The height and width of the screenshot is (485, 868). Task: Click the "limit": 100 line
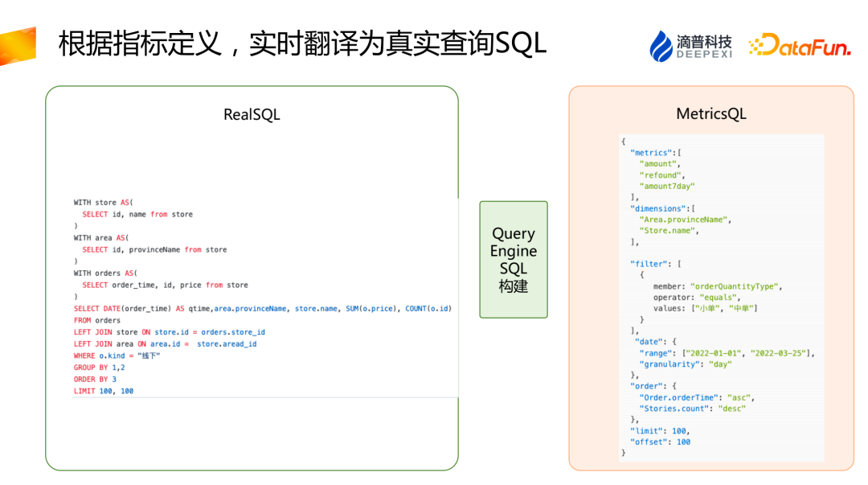point(661,430)
